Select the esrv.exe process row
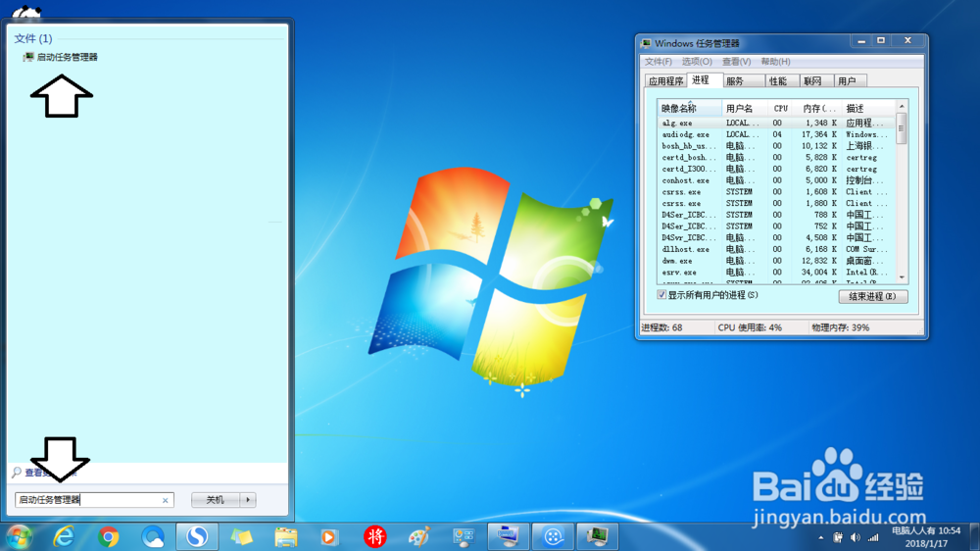The width and height of the screenshot is (980, 551). 776,272
